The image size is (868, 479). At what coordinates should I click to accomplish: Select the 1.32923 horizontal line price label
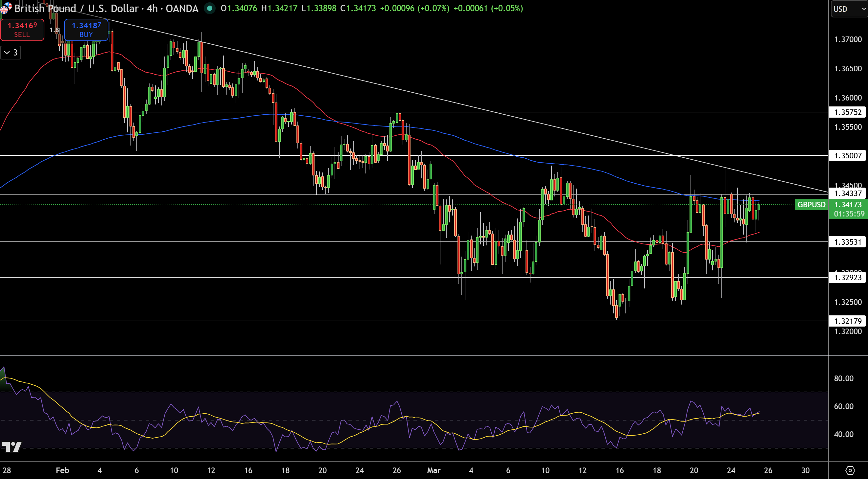[x=847, y=277]
